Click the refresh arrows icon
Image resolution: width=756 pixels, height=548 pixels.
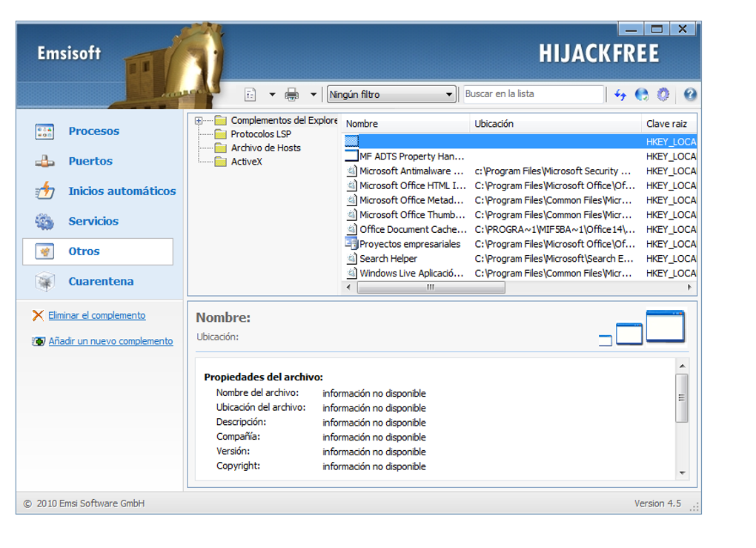click(620, 95)
